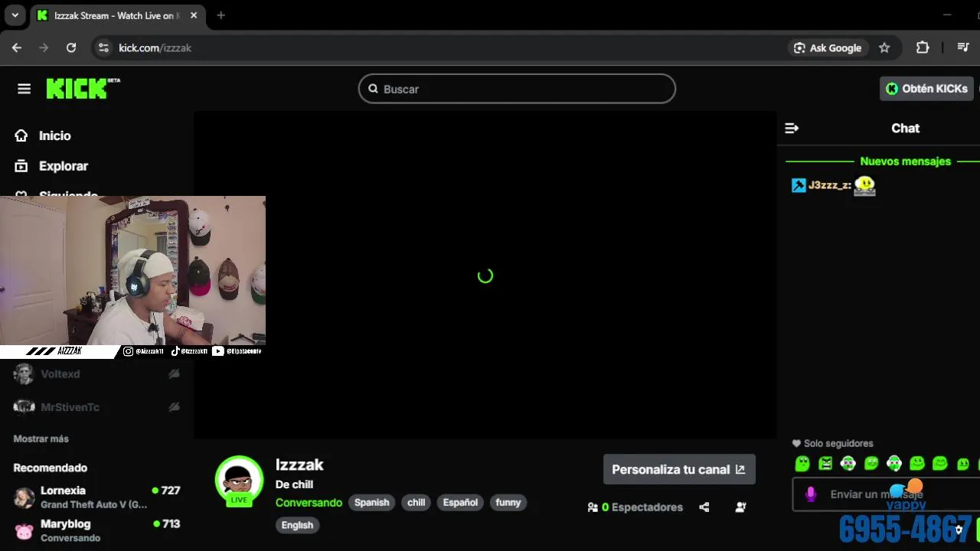Bookmark this page star icon
This screenshot has width=980, height=551.
(x=884, y=47)
